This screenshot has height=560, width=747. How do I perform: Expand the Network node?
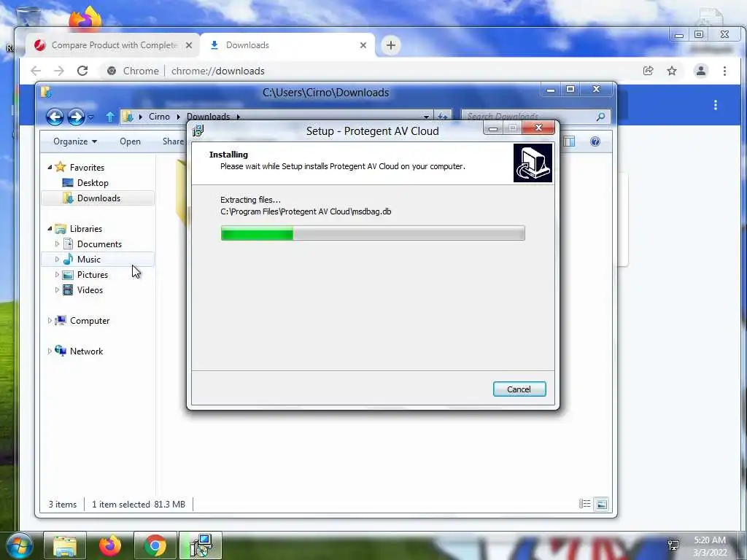click(x=50, y=351)
